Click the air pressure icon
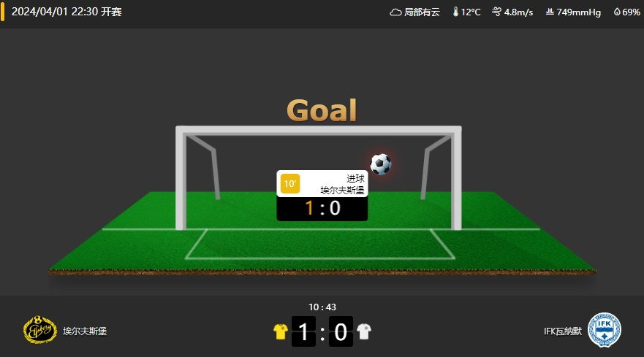This screenshot has width=644, height=357. (x=550, y=12)
